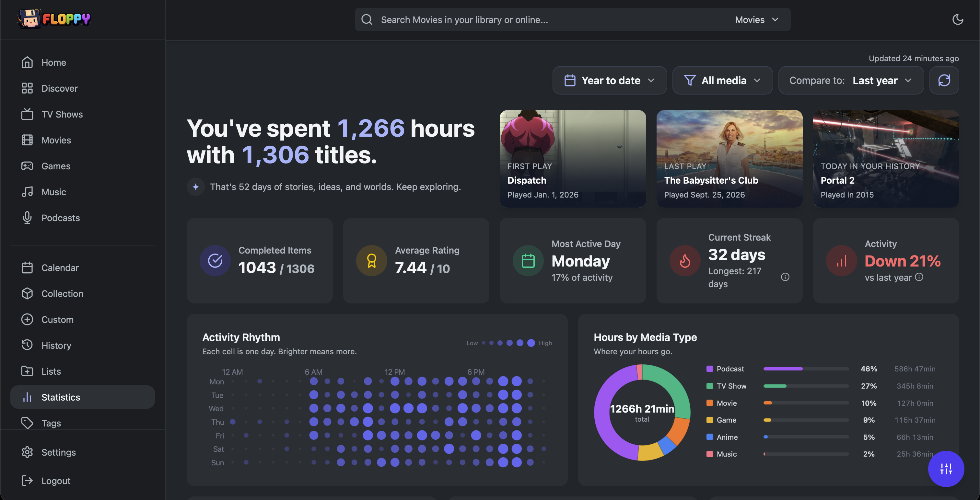Open Home from the sidebar
This screenshot has width=980, height=500.
(x=83, y=62)
